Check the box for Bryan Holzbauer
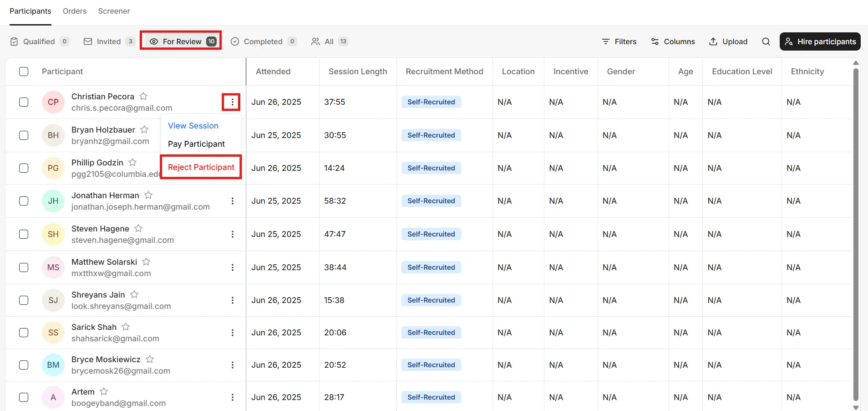Viewport: 868px width, 411px height. point(24,135)
